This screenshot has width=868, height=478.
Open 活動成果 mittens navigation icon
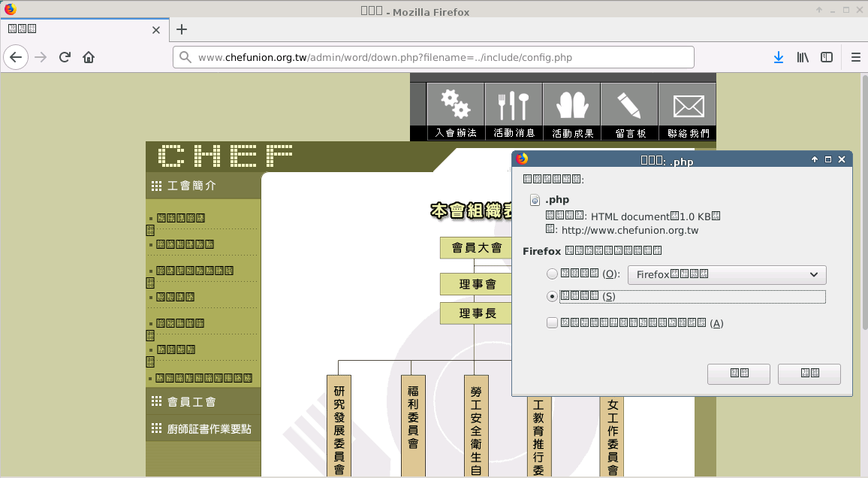pyautogui.click(x=572, y=111)
